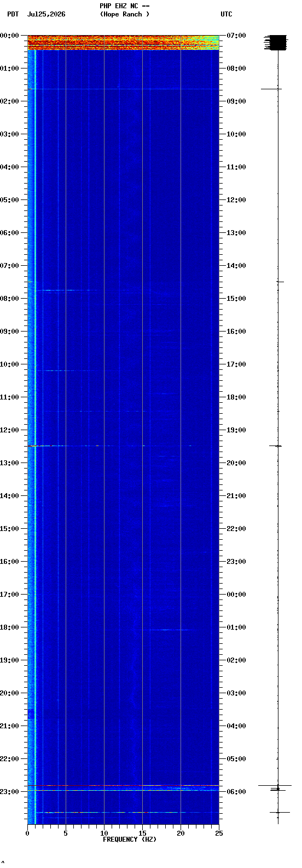This screenshot has width=302, height=868.
Task: Click the UTC time label '20:00'
Action: point(236,463)
